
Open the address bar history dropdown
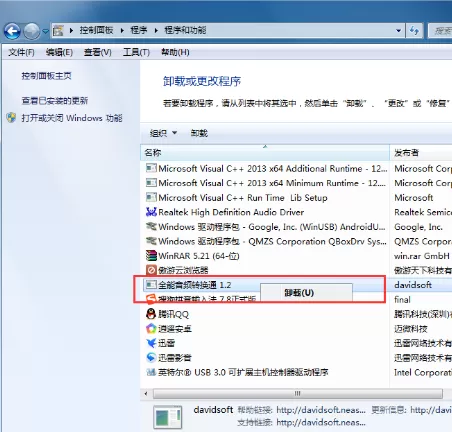[x=399, y=31]
